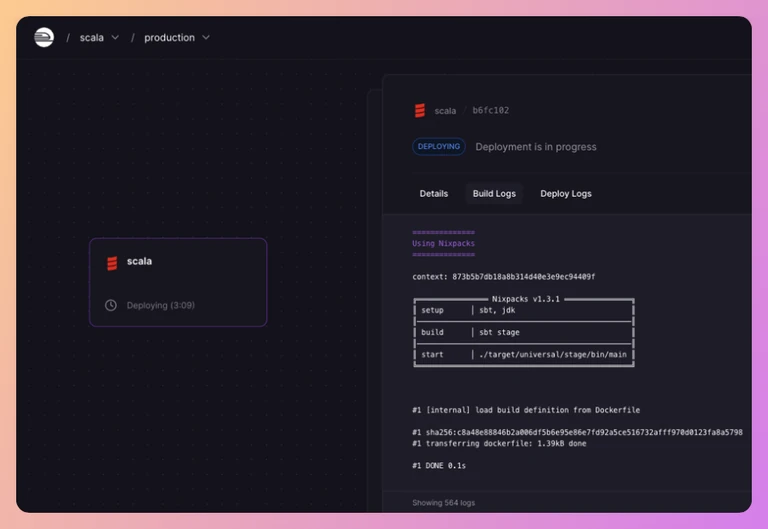Expand the scala project chevron
The width and height of the screenshot is (768, 529).
tap(115, 38)
